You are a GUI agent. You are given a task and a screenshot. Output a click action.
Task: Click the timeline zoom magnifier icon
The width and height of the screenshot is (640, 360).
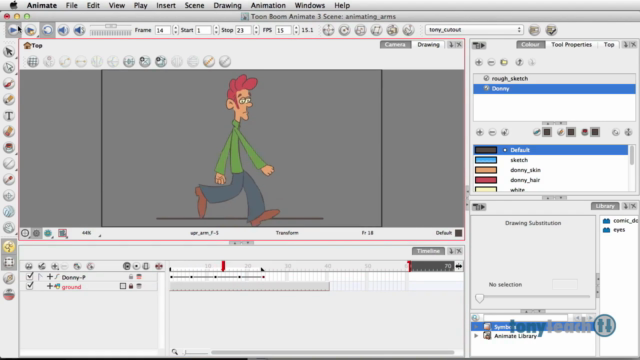pyautogui.click(x=175, y=352)
